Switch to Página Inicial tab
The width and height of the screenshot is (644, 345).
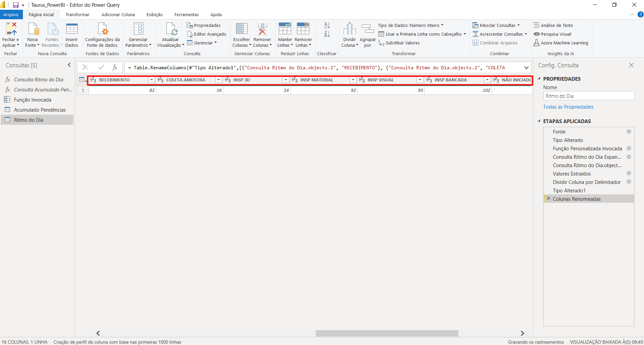click(x=41, y=14)
